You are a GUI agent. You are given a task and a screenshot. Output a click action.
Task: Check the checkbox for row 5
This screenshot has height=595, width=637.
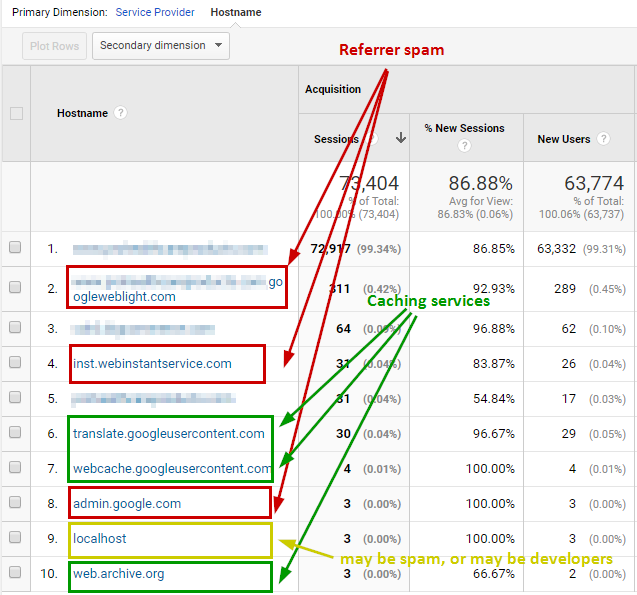(x=15, y=397)
